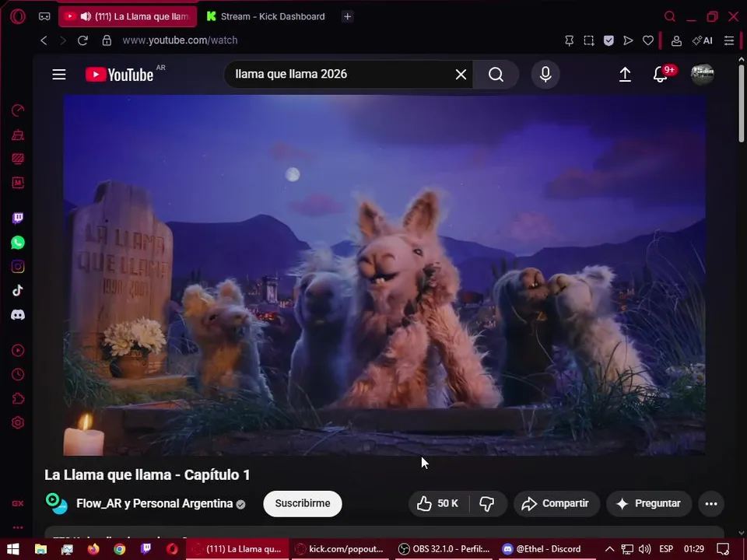
Task: Like the video with 50 K likes
Action: (438, 504)
